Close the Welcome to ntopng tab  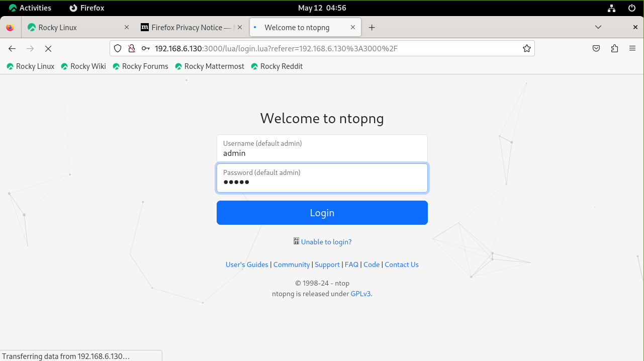pos(353,28)
